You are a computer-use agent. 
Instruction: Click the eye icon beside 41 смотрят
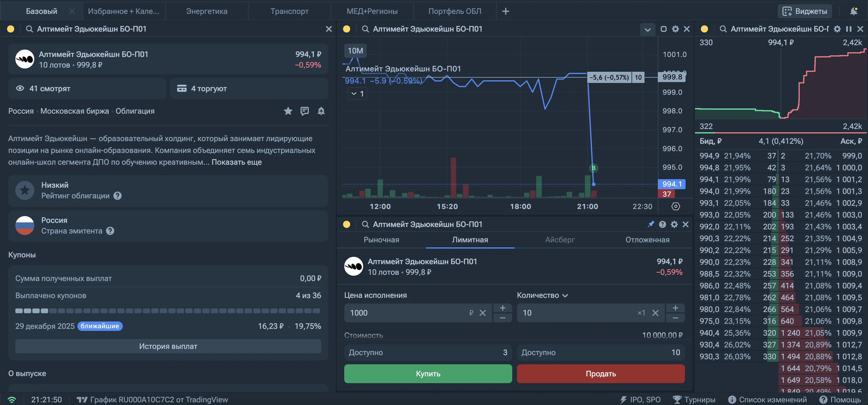click(x=20, y=88)
